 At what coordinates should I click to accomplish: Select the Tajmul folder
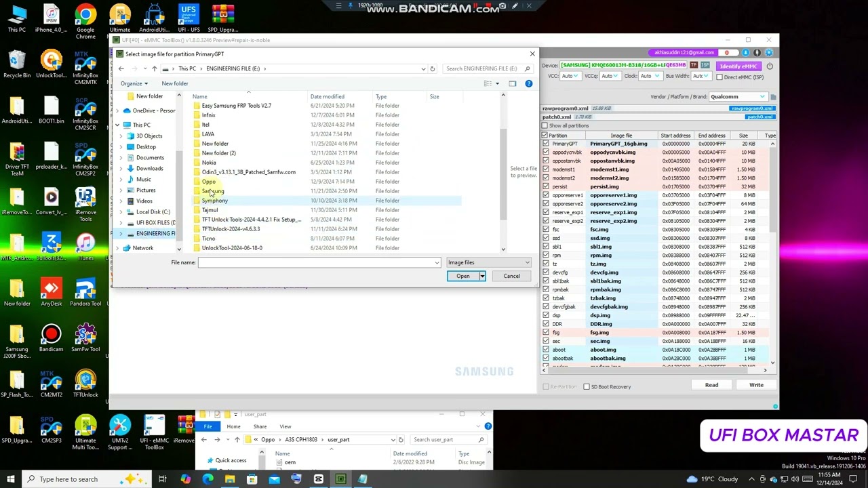pos(210,210)
